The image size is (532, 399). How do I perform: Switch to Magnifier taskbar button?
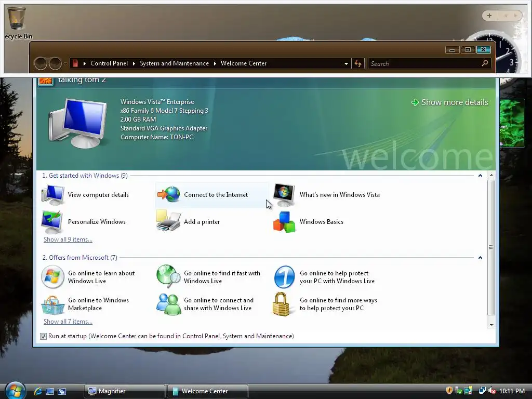pyautogui.click(x=125, y=391)
